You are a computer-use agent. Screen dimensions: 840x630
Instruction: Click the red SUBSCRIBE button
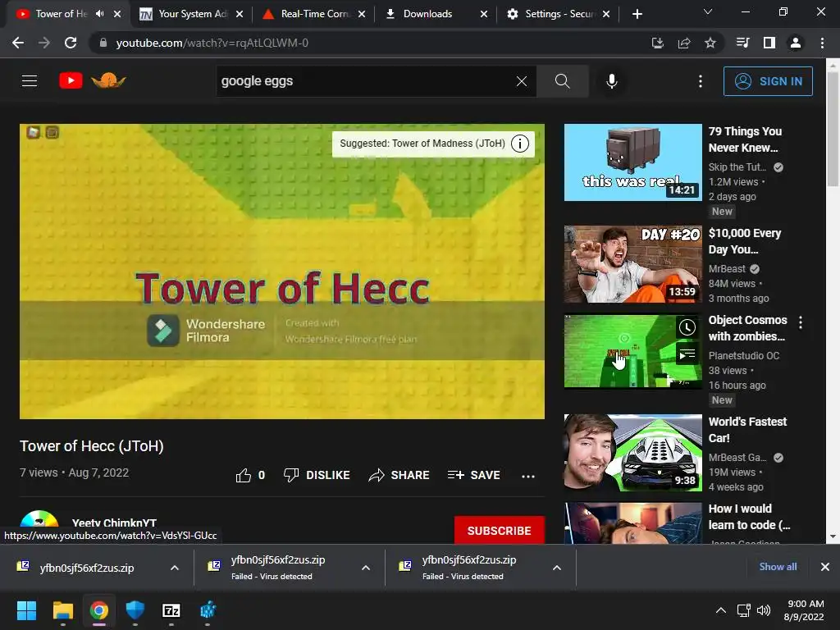click(500, 531)
